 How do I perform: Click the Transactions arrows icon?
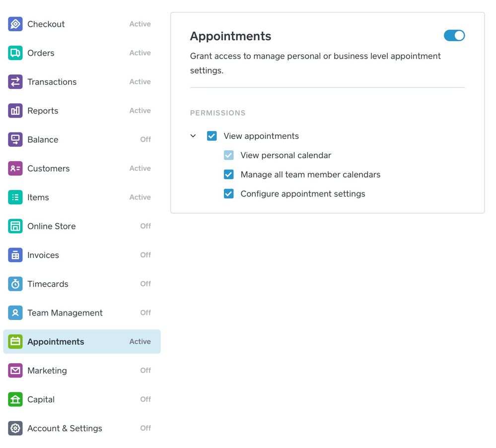pos(15,82)
